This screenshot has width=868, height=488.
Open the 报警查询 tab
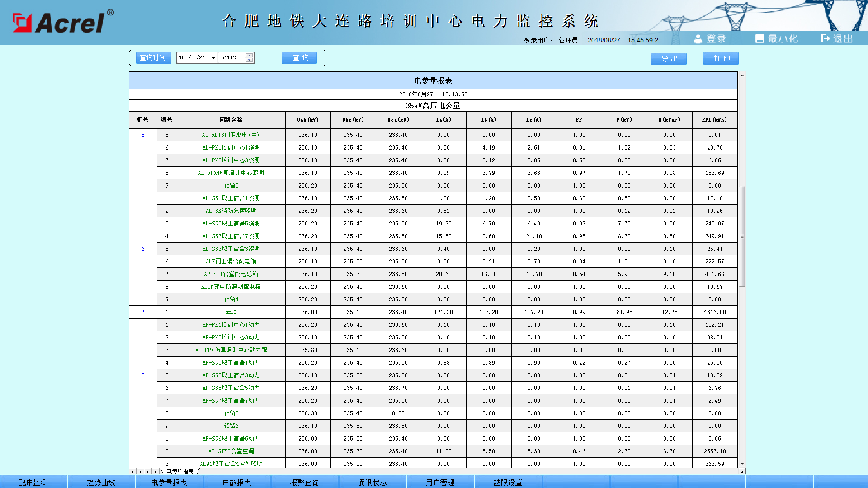click(x=305, y=482)
